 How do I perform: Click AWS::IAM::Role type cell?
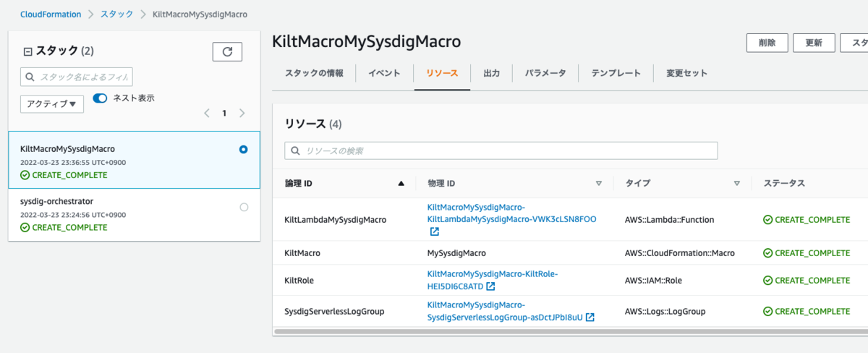click(655, 279)
